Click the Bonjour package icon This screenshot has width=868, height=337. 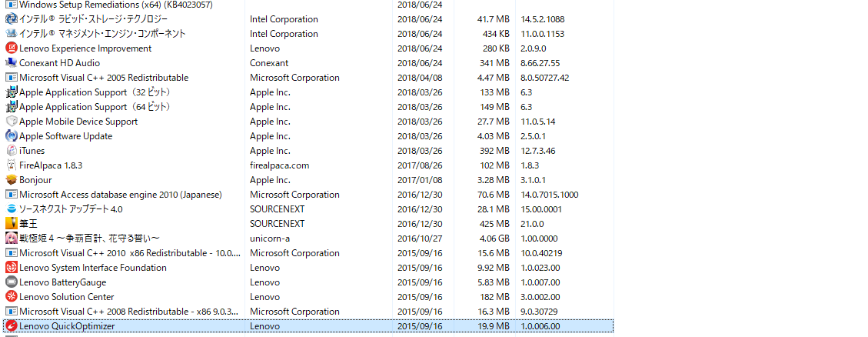(x=11, y=179)
